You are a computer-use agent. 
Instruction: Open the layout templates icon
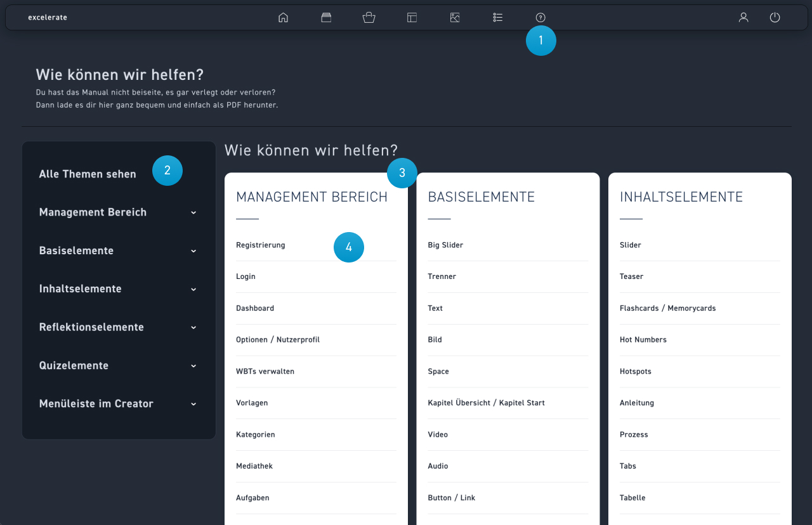412,18
